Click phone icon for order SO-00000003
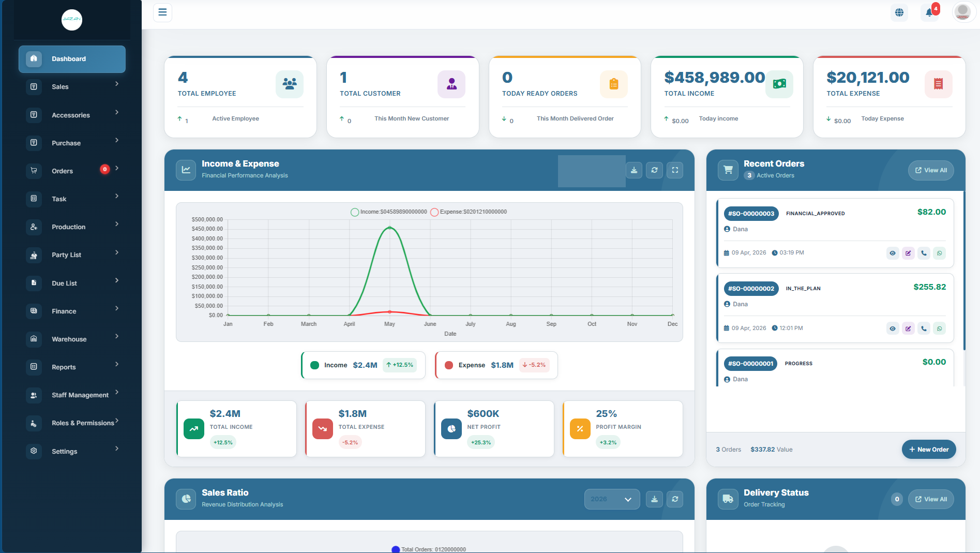This screenshot has height=553, width=980. (x=924, y=253)
